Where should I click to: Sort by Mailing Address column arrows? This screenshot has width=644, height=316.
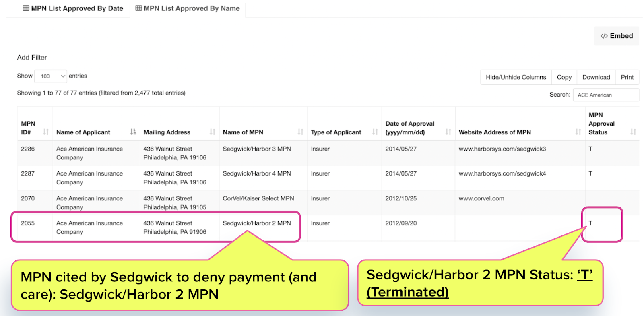213,132
